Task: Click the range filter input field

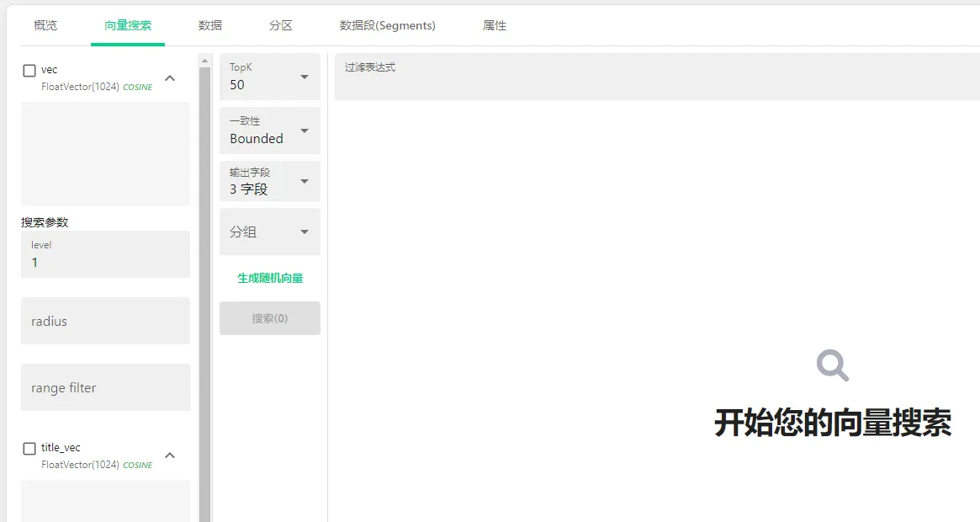Action: (106, 387)
